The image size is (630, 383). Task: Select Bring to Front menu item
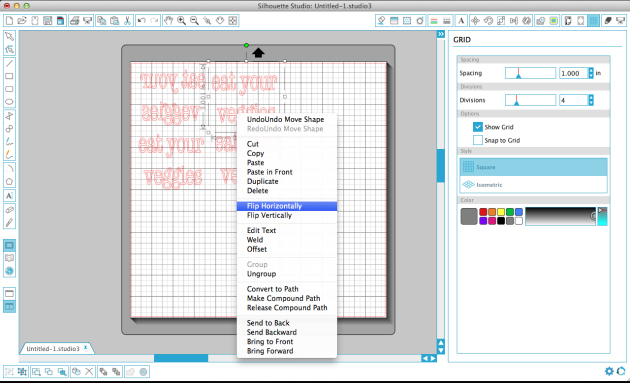(287, 342)
